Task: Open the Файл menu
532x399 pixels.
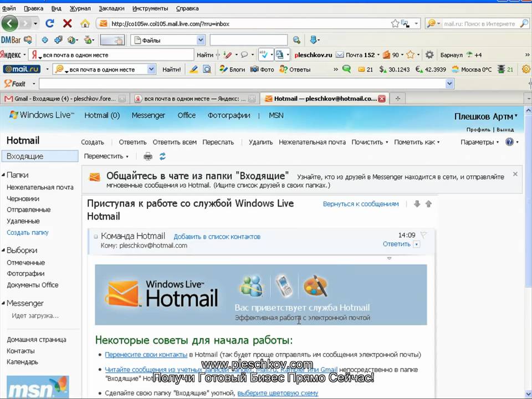Action: tap(9, 8)
